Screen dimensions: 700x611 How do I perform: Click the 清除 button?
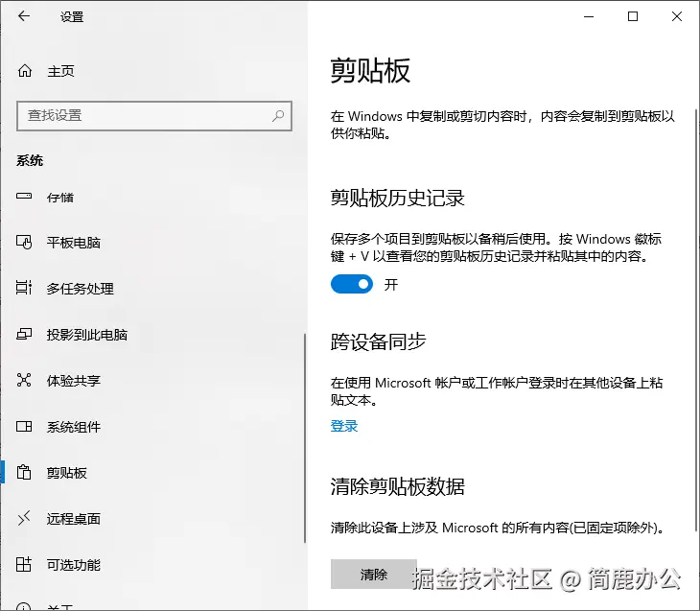(374, 575)
